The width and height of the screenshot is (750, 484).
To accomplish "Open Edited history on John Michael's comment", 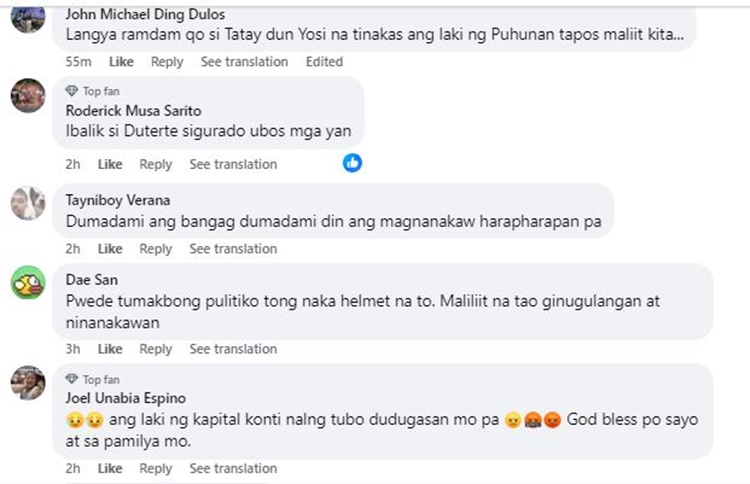I will tap(324, 62).
